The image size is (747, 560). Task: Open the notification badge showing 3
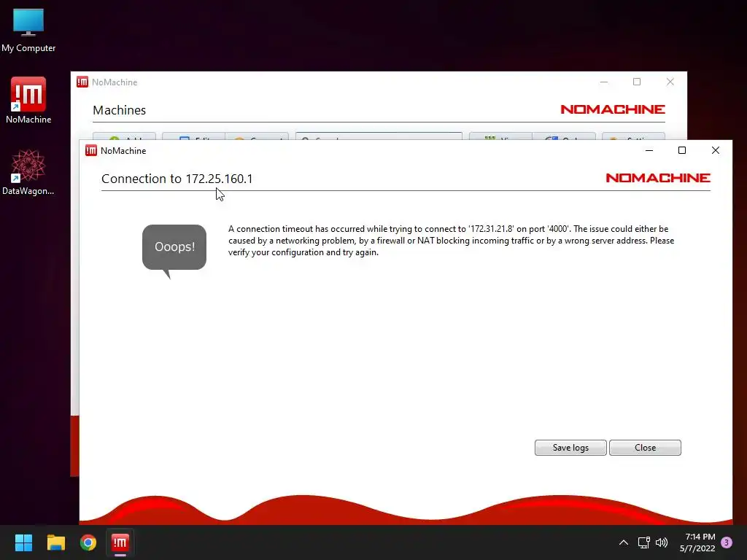point(727,542)
